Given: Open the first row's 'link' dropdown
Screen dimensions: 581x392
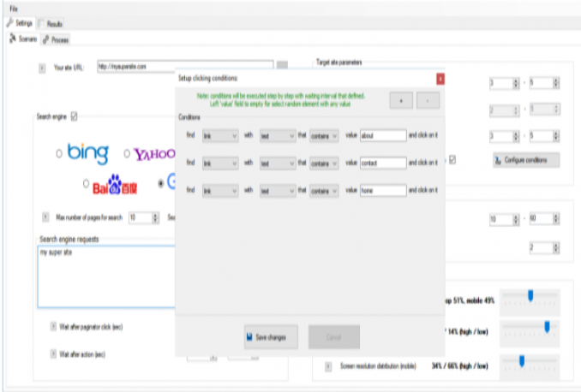Looking at the screenshot, I should [x=221, y=135].
